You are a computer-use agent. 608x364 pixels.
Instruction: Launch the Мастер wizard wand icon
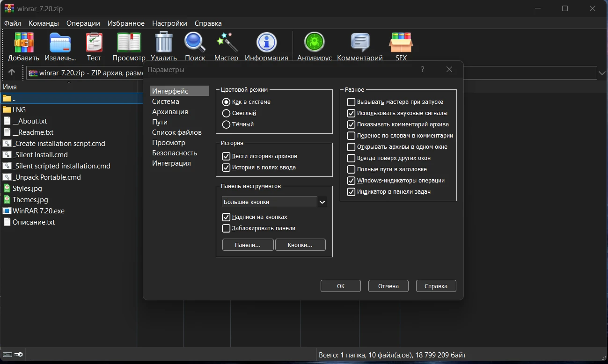click(x=227, y=43)
